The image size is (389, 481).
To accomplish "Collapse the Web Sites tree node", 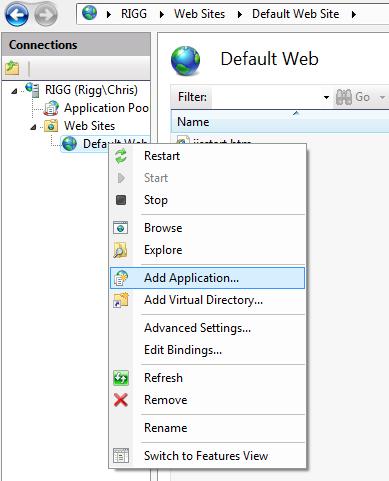I will [33, 127].
